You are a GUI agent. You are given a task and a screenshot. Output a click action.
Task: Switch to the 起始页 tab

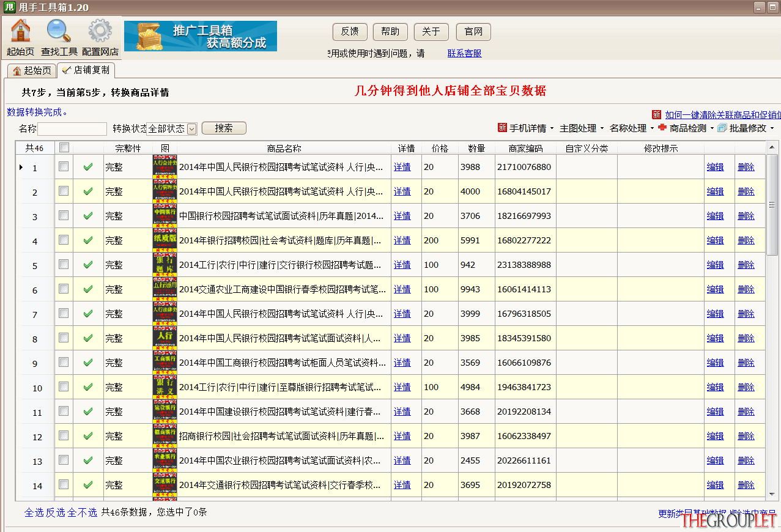pyautogui.click(x=32, y=70)
